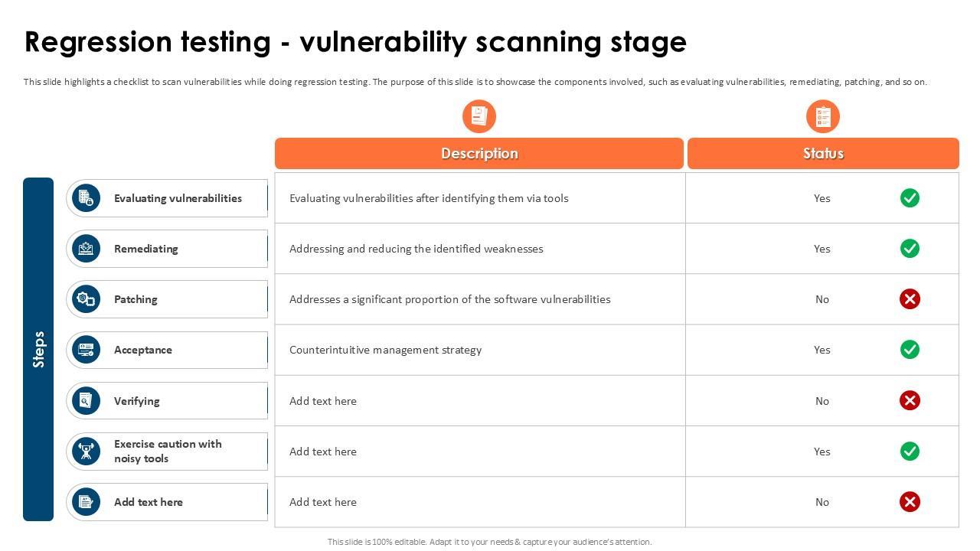Select the Description column header

tap(479, 154)
